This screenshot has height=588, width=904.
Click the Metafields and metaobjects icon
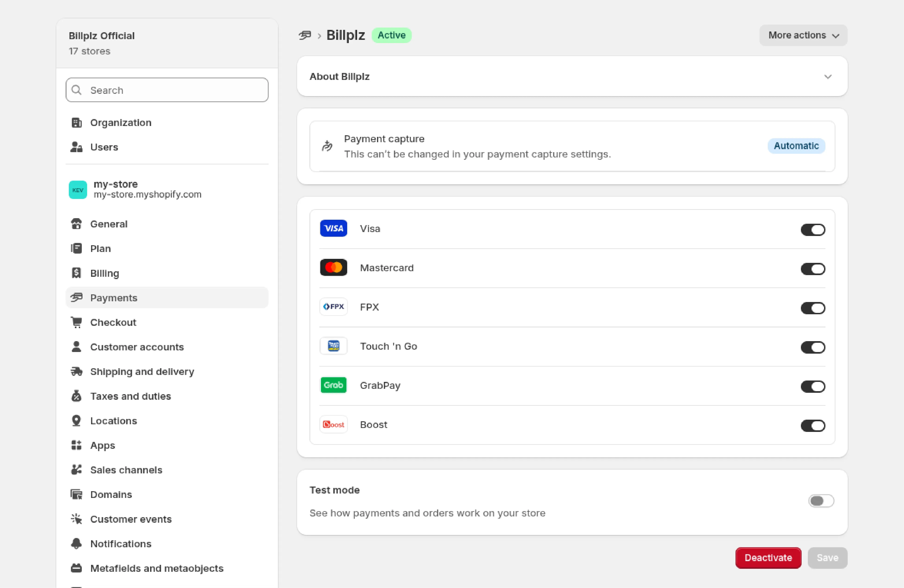pos(76,568)
